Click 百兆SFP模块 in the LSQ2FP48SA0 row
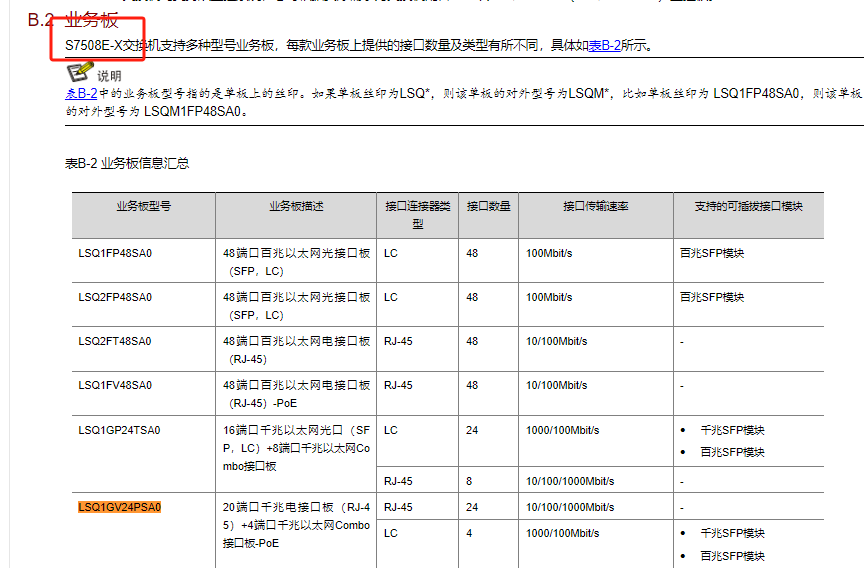The width and height of the screenshot is (865, 568). (712, 297)
